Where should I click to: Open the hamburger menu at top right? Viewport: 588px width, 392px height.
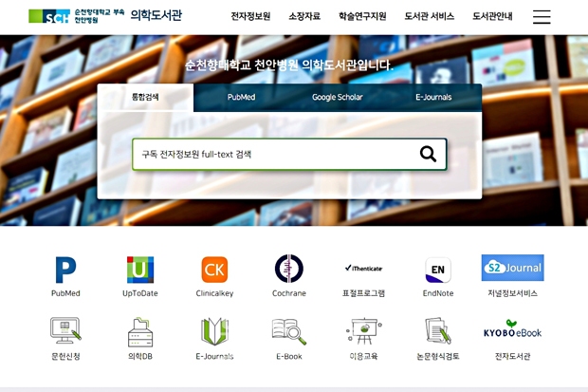[x=542, y=16]
